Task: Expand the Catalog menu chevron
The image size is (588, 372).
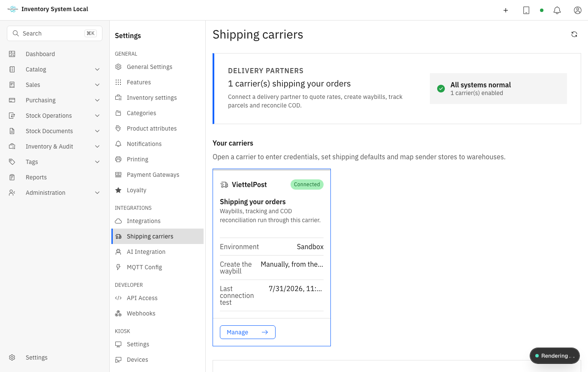Action: pyautogui.click(x=97, y=69)
